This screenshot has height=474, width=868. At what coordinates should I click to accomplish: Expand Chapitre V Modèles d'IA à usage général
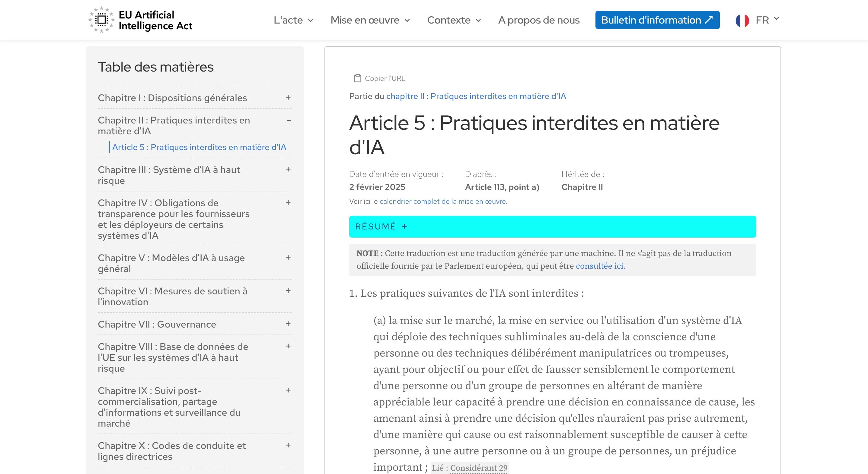pyautogui.click(x=288, y=258)
